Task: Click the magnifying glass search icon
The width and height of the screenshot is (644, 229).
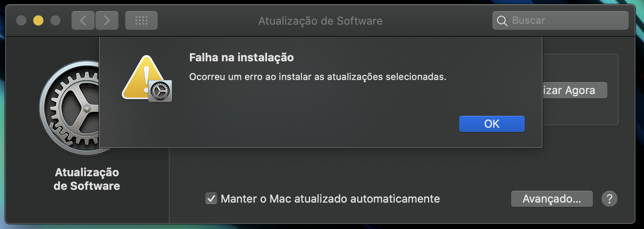Action: tap(502, 20)
